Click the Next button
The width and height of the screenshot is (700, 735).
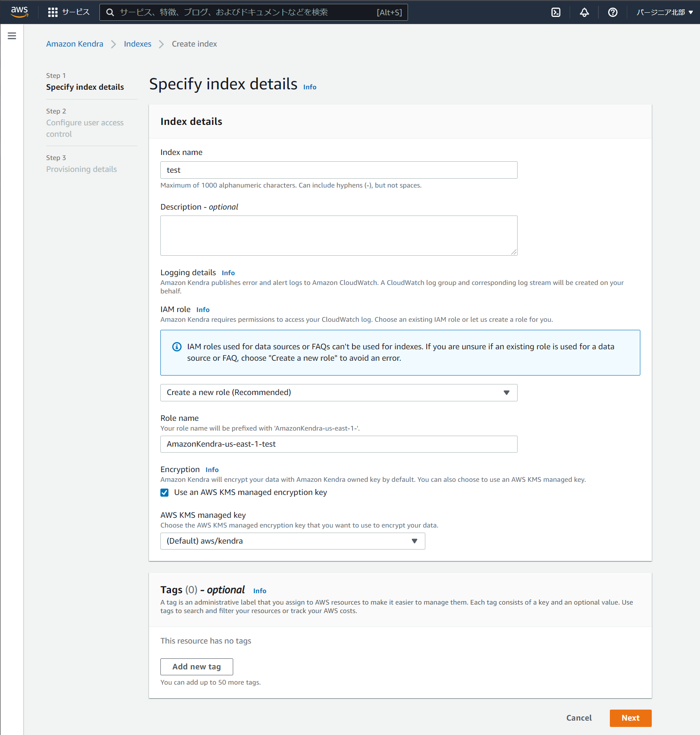point(631,718)
